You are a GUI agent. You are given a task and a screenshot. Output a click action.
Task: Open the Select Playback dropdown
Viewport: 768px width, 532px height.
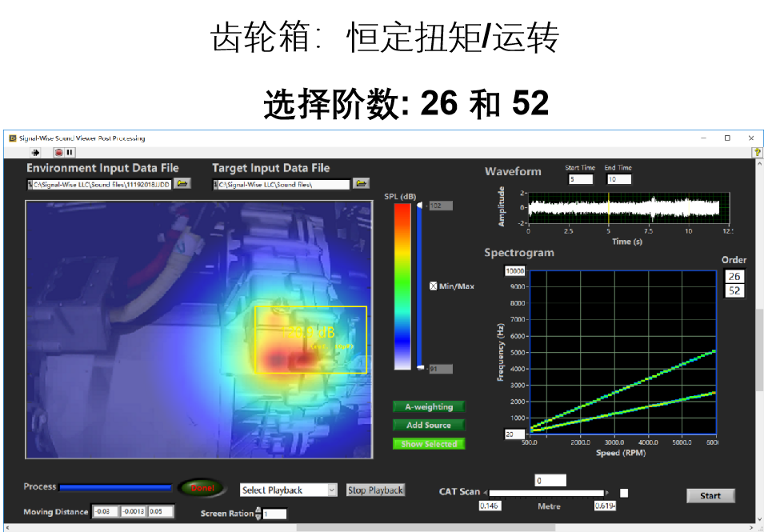coord(289,490)
